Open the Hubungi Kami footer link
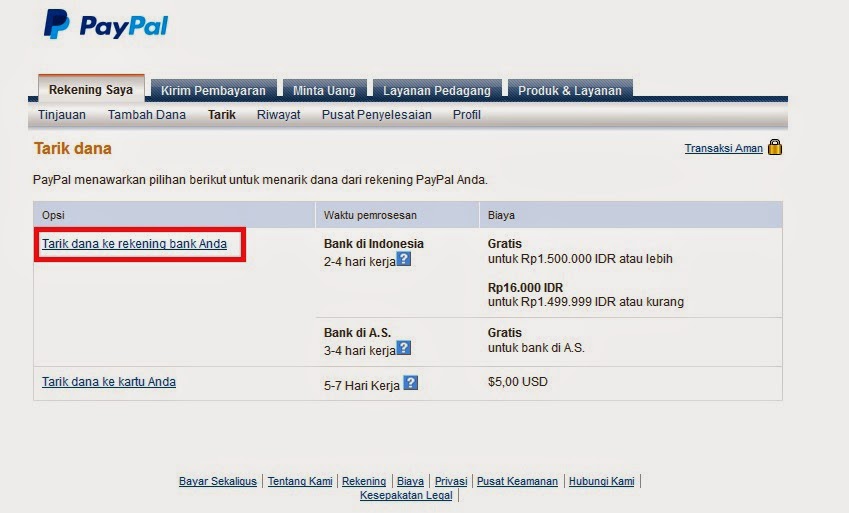 pos(602,481)
